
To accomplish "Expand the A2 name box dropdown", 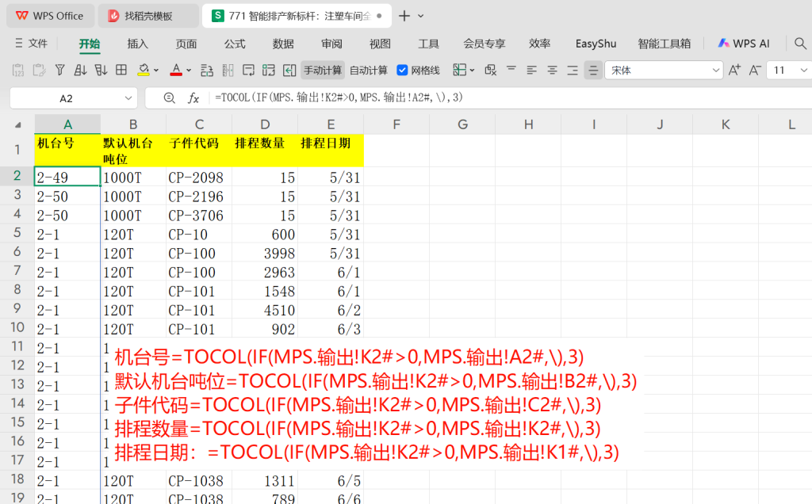I will tap(128, 98).
